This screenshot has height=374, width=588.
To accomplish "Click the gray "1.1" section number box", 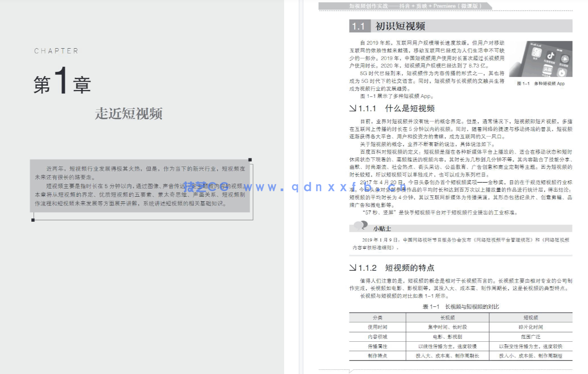I will tap(358, 26).
